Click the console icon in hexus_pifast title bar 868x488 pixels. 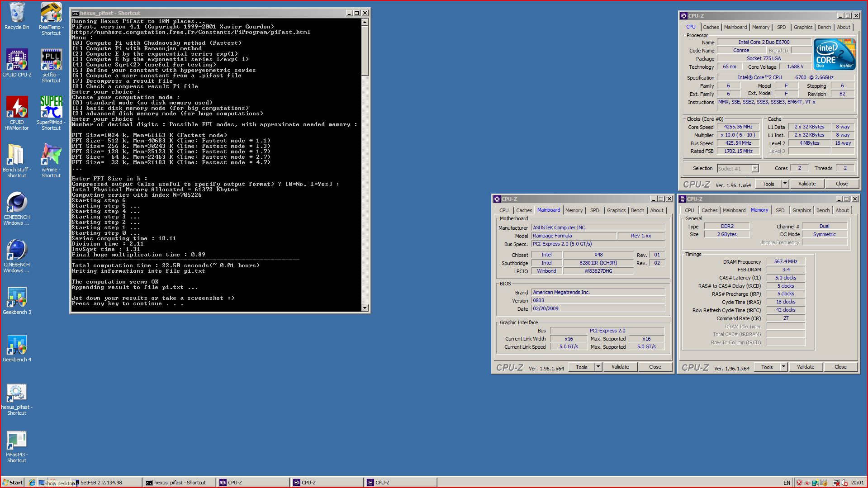(x=76, y=13)
